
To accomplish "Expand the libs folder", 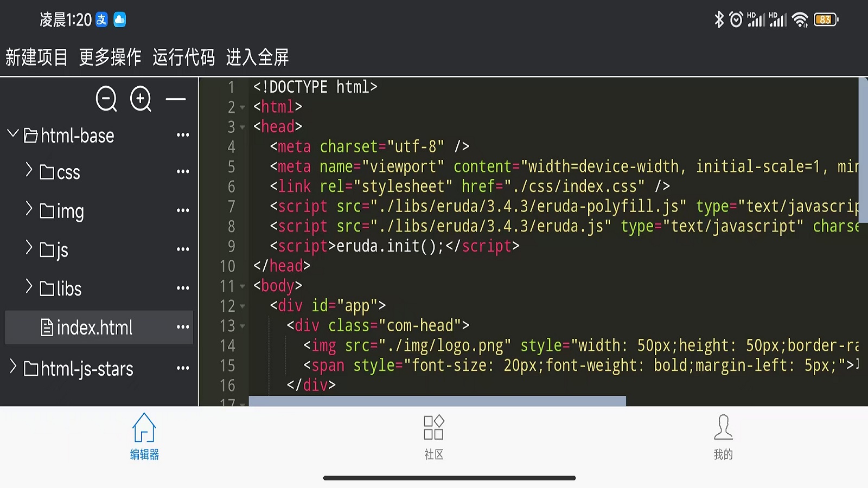I will click(x=29, y=286).
